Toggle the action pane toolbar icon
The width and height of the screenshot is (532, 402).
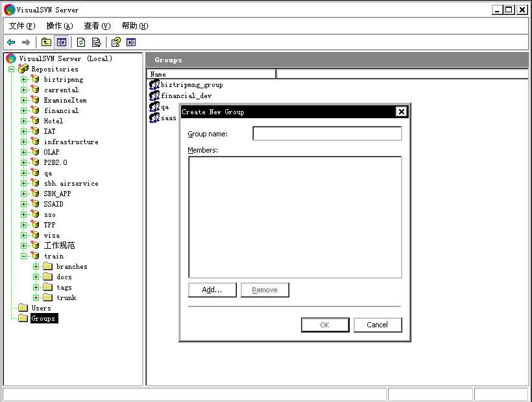click(x=131, y=42)
